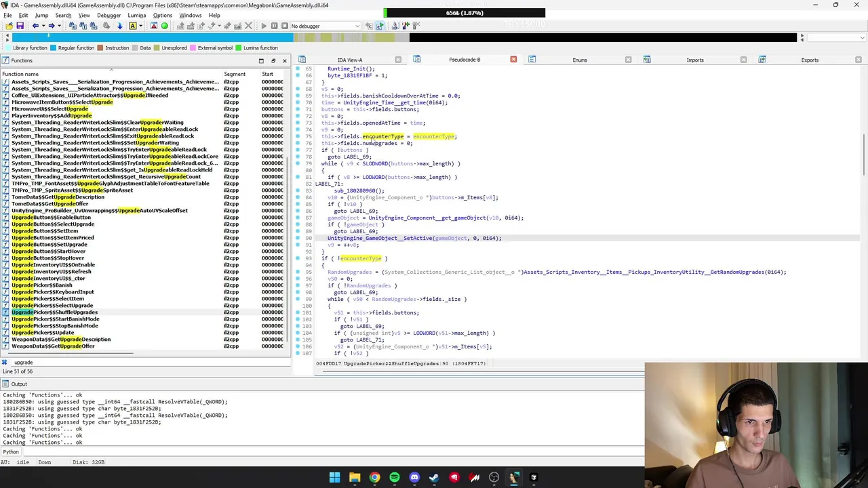Jump forward with the right arrow
This screenshot has height=488, width=868.
(51, 26)
